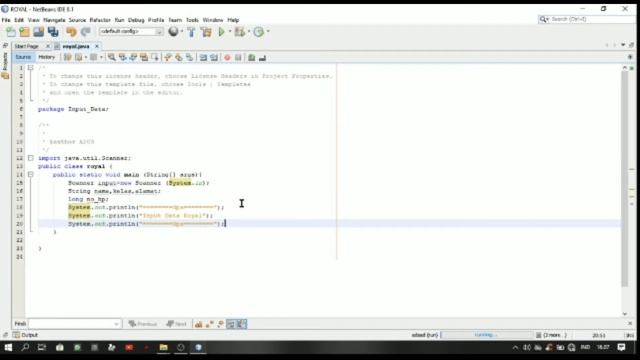Click the Profile Project clock icon
640x360 pixels.
point(259,31)
